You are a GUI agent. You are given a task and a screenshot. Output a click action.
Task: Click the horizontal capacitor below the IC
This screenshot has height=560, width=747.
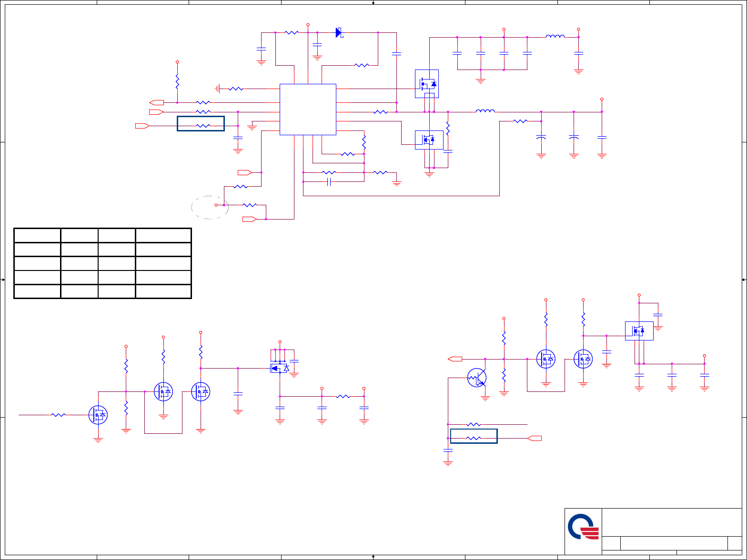pos(329,182)
